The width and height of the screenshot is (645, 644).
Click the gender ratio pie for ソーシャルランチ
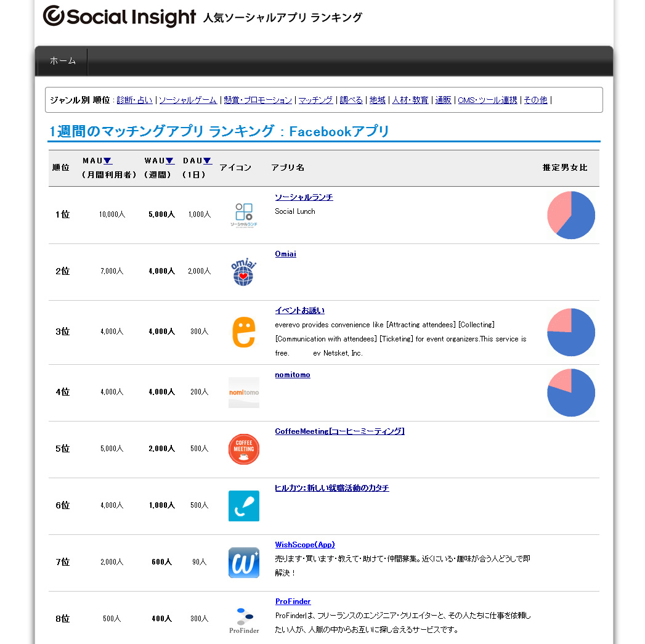click(x=571, y=215)
